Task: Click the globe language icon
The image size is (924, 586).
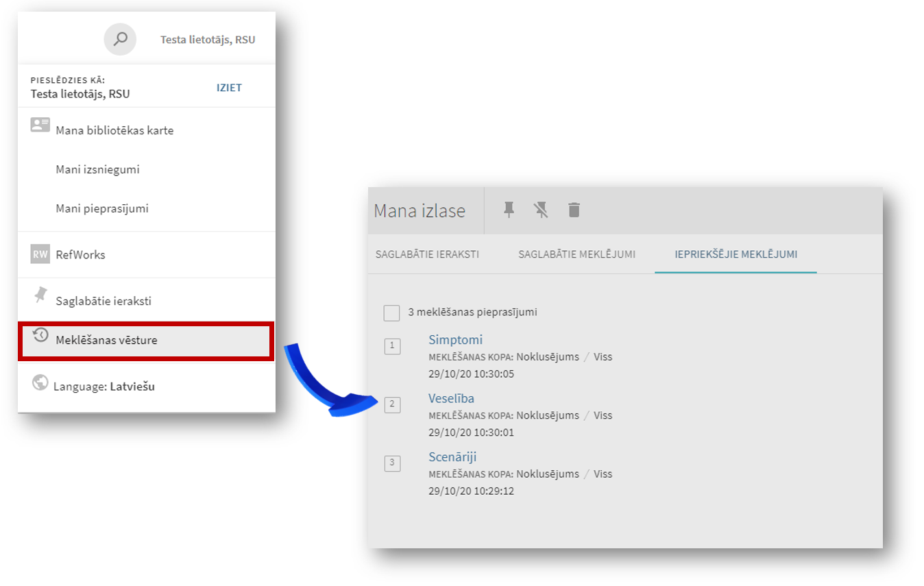Action: 40,382
